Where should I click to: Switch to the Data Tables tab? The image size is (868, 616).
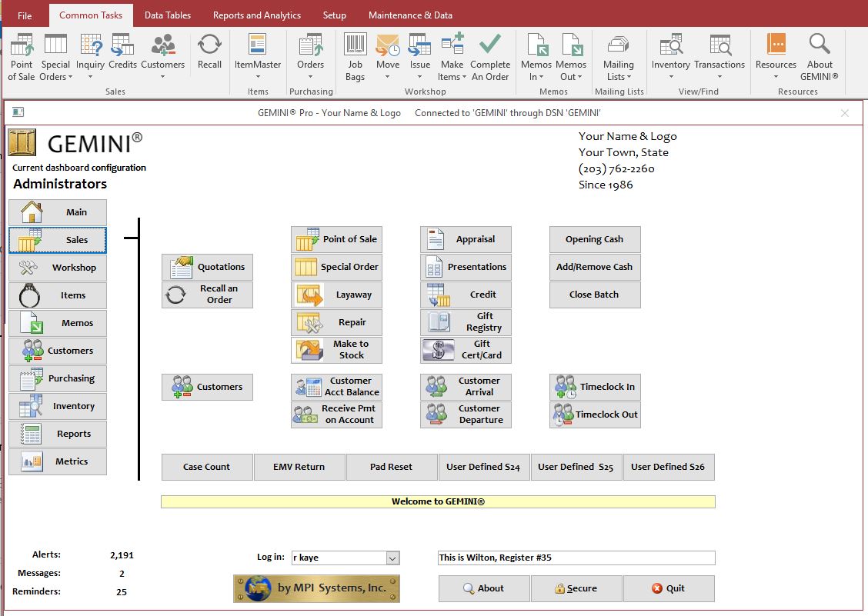168,15
